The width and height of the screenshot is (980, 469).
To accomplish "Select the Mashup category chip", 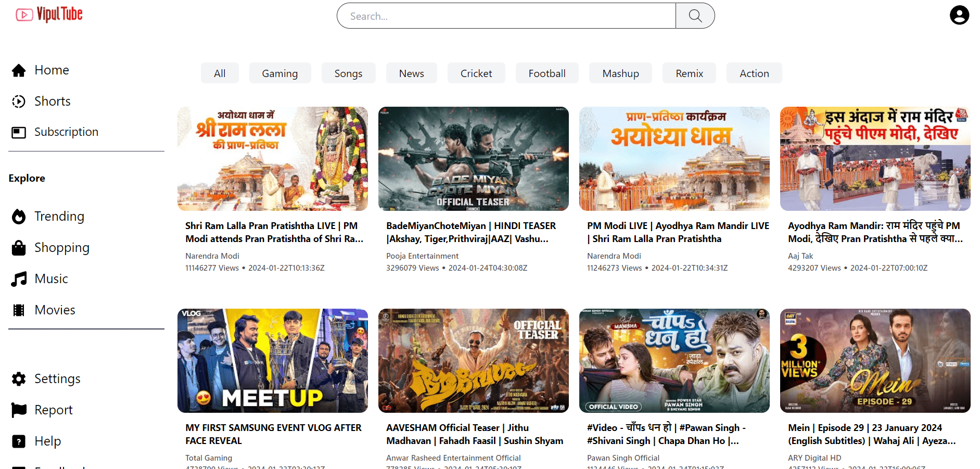I will click(x=620, y=73).
